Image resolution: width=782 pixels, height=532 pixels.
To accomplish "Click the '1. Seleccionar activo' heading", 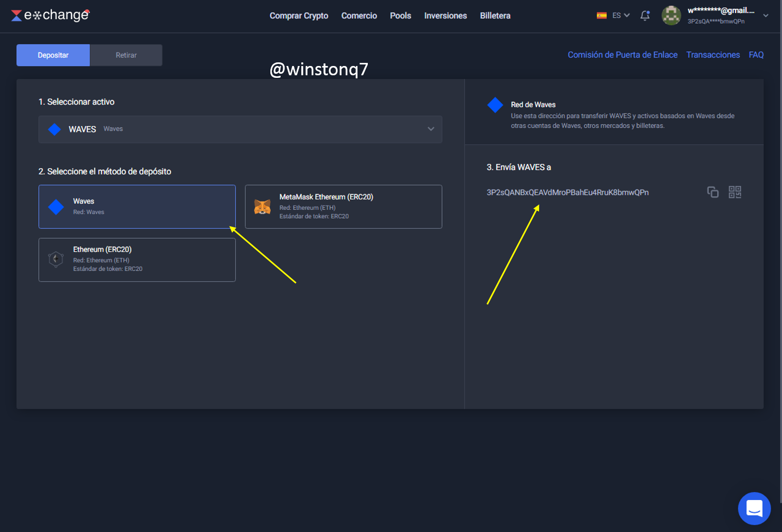I will click(x=76, y=102).
